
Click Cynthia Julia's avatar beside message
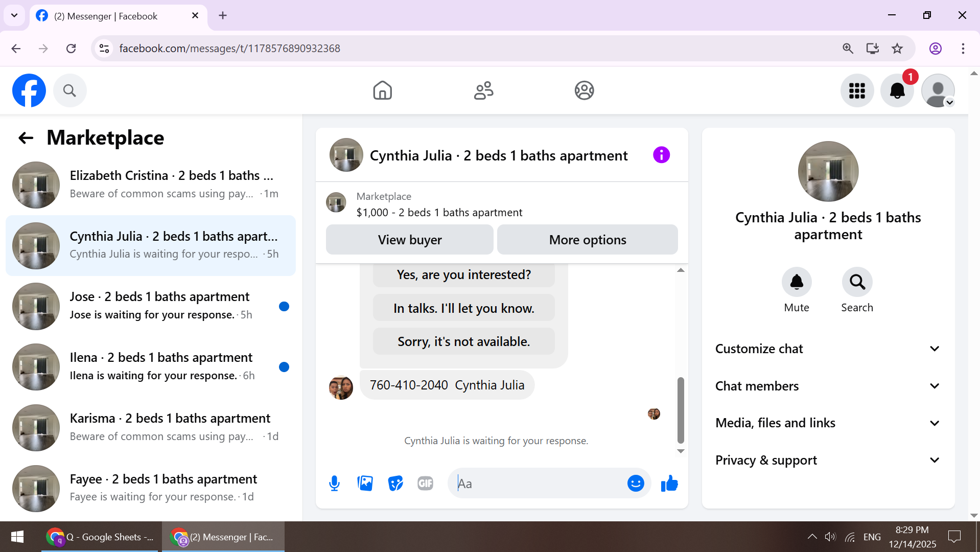(x=341, y=387)
